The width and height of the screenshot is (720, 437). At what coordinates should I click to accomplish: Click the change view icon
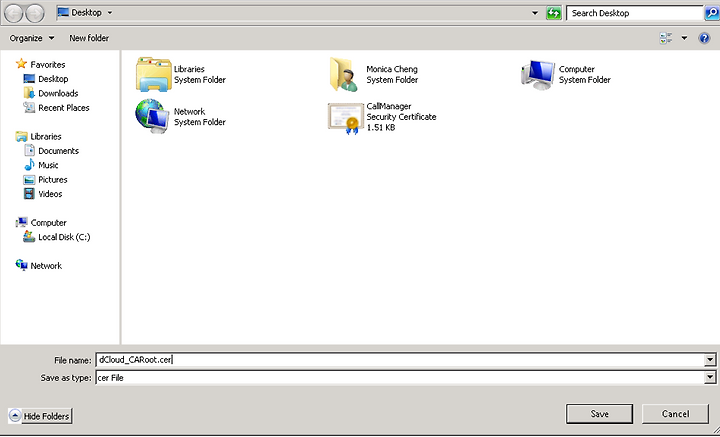click(x=666, y=38)
